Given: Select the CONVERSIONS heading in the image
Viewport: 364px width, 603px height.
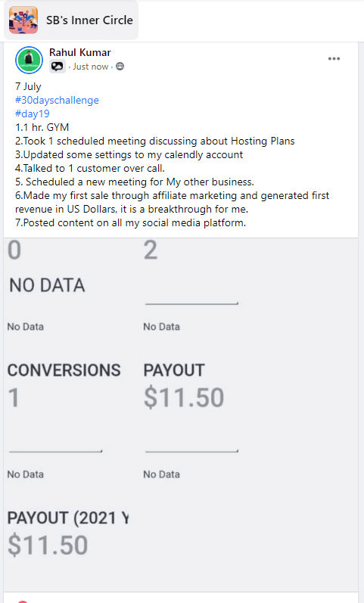Looking at the screenshot, I should click(64, 370).
